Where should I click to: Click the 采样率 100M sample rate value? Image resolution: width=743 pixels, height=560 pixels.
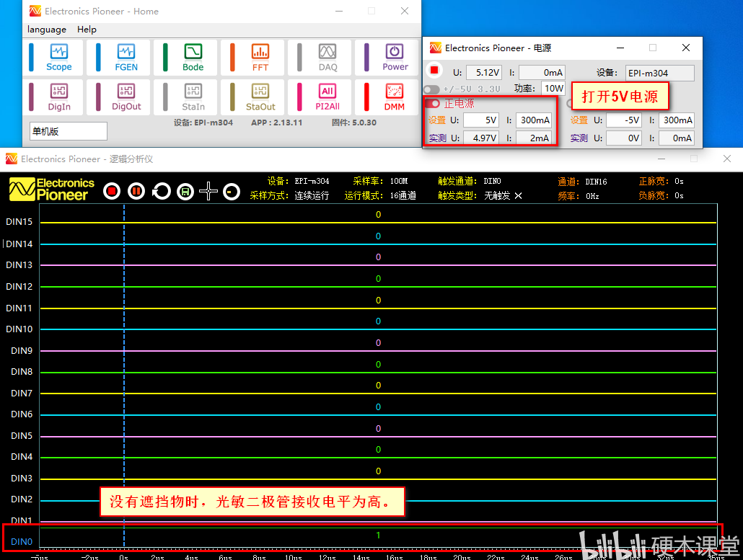pyautogui.click(x=398, y=182)
